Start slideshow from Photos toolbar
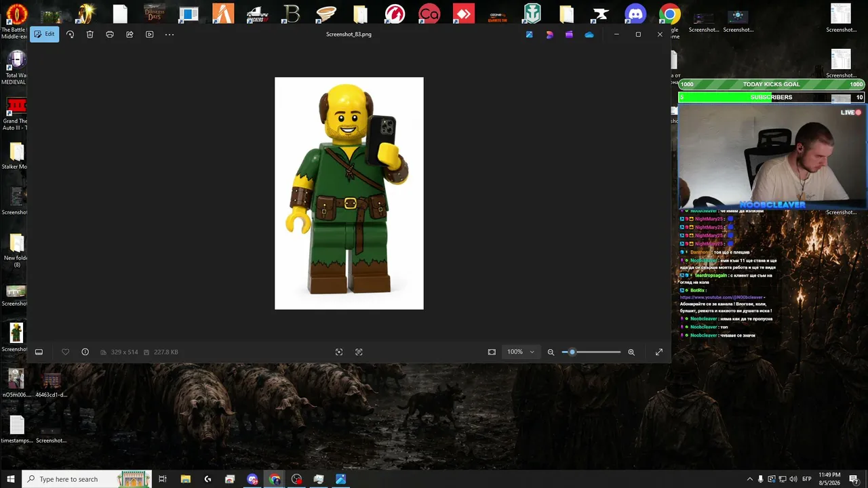868x488 pixels. [x=150, y=35]
